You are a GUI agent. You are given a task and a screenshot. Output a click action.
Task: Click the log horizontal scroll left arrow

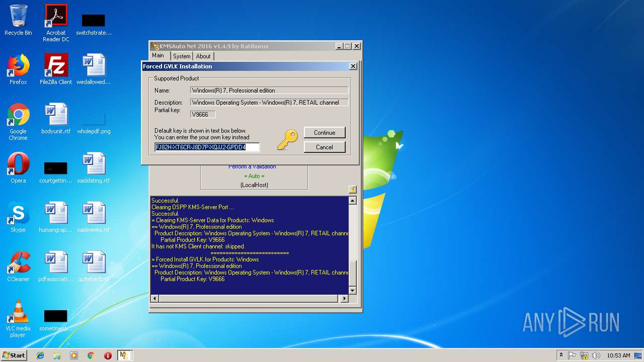(154, 298)
